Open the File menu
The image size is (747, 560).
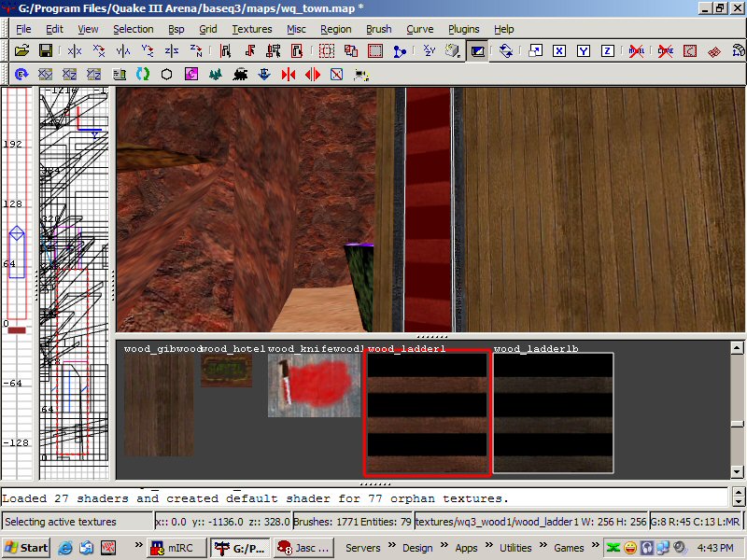[x=23, y=29]
